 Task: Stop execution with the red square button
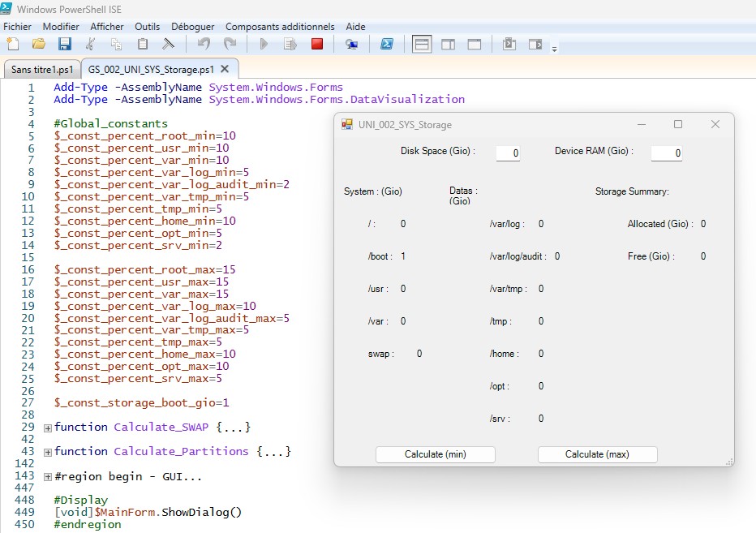pyautogui.click(x=317, y=44)
